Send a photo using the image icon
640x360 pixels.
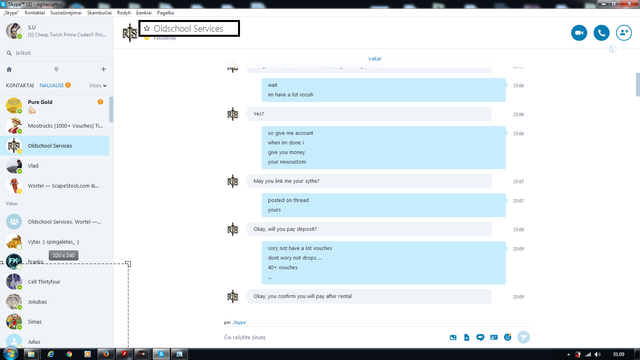[x=453, y=338]
